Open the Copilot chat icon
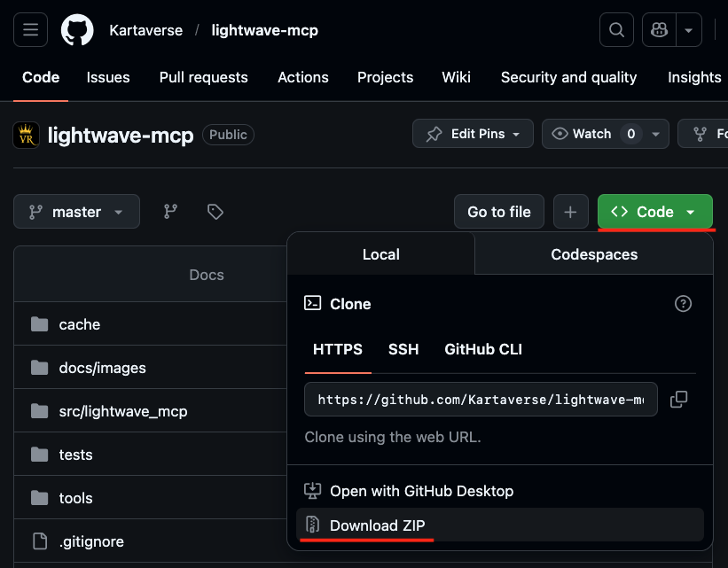 click(x=660, y=30)
